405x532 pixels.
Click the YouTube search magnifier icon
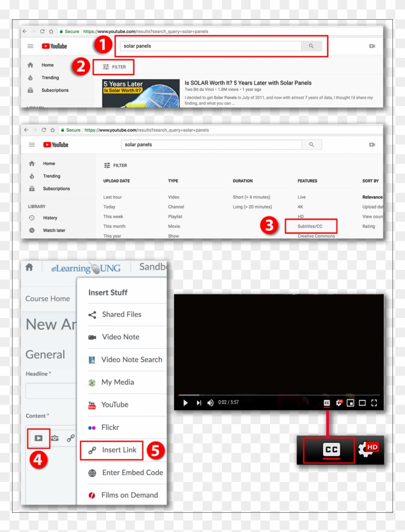click(311, 46)
